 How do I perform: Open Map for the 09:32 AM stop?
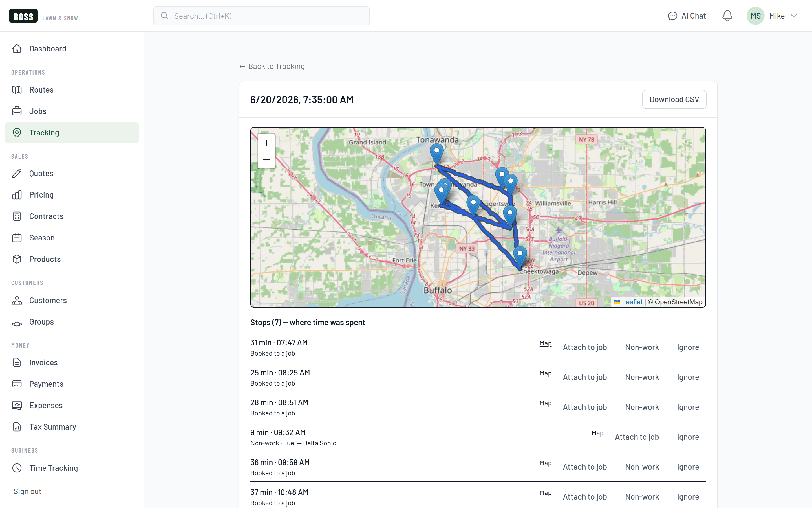[x=597, y=433]
